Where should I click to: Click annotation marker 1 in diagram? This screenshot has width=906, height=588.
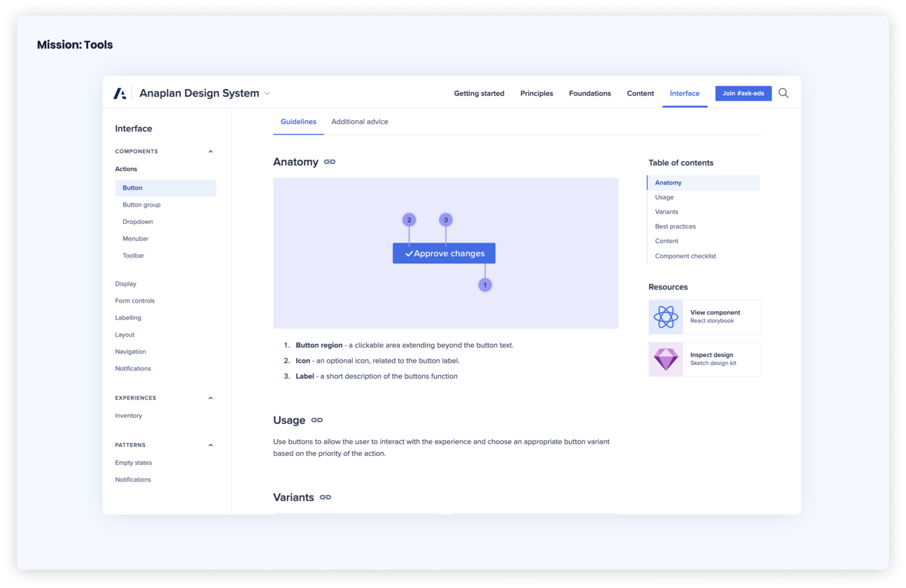pos(485,285)
